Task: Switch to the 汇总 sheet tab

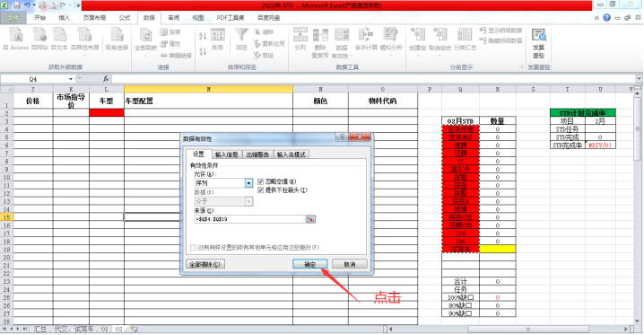Action: pos(40,330)
